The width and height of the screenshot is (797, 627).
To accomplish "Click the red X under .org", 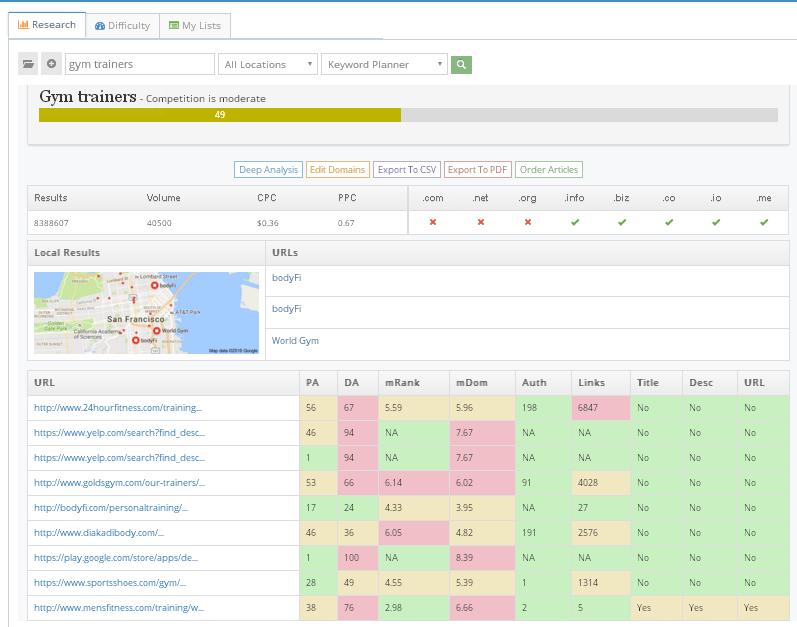I will point(527,222).
